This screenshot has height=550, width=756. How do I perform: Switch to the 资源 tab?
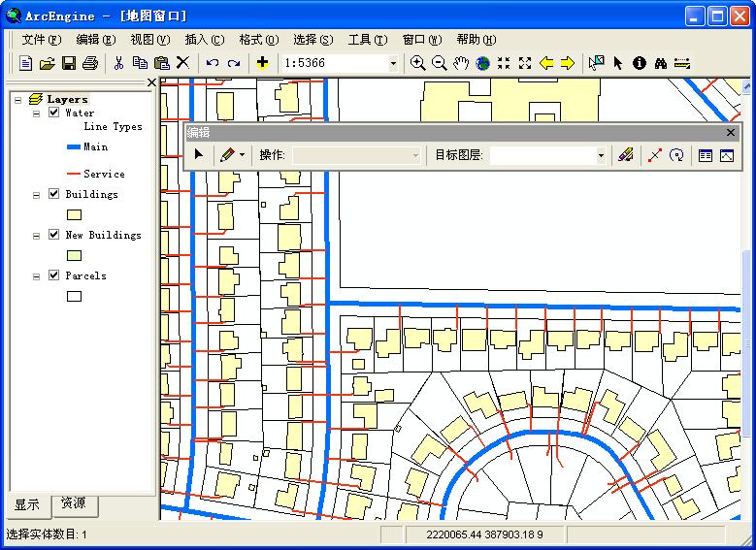pyautogui.click(x=74, y=503)
